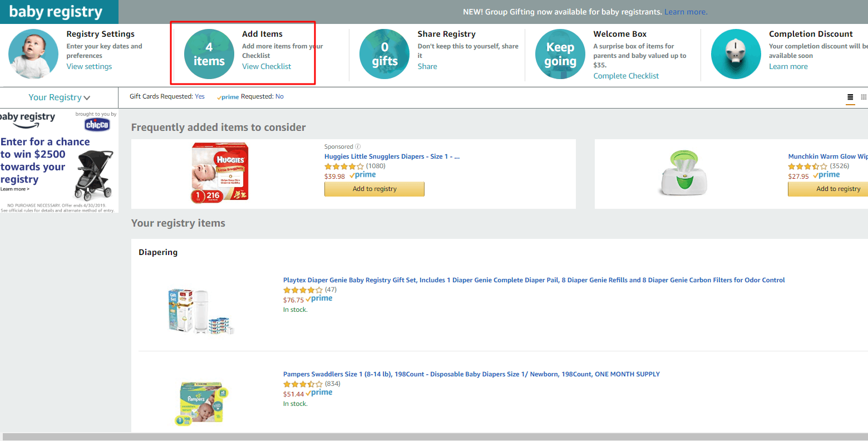Switch to grid view icon
Viewport: 868px width, 441px height.
tap(864, 97)
